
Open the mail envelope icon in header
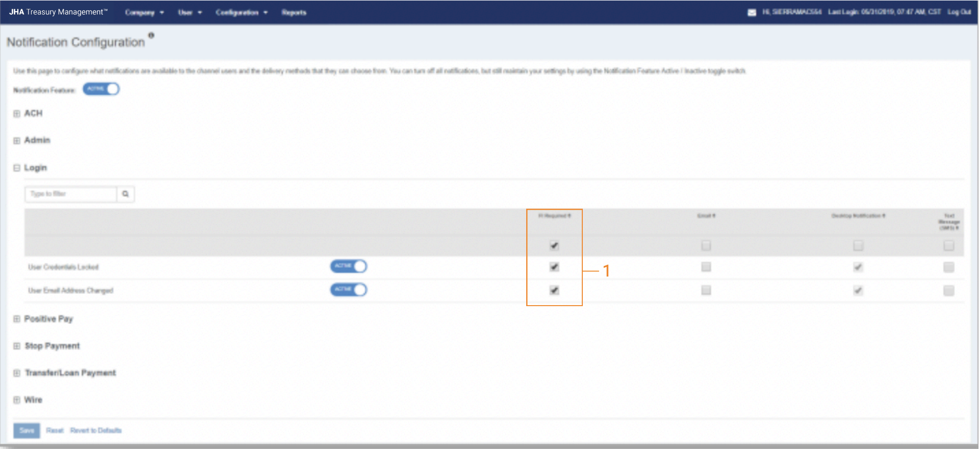[x=752, y=12]
